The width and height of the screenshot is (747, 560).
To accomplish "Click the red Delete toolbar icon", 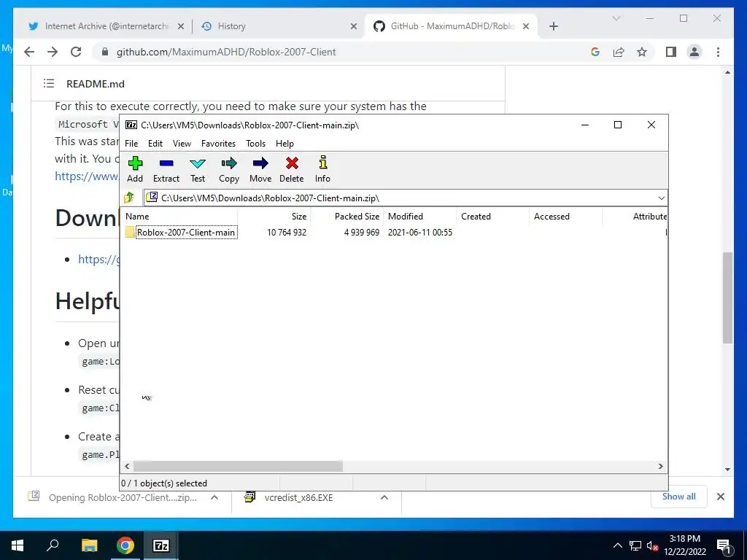I will 292,164.
